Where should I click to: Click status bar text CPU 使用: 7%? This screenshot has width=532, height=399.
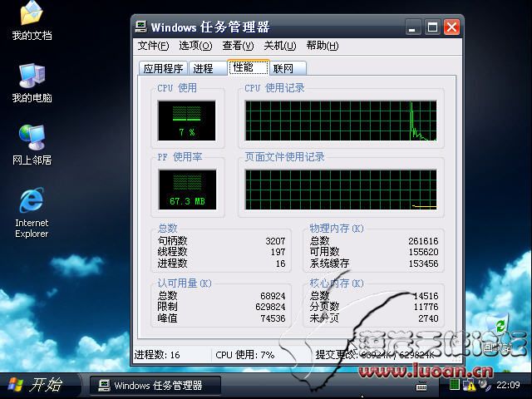click(244, 355)
